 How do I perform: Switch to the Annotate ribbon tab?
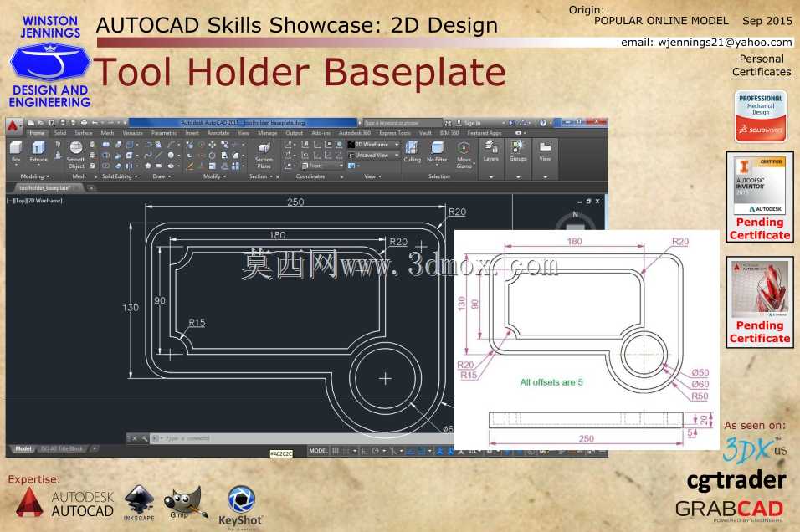click(218, 133)
